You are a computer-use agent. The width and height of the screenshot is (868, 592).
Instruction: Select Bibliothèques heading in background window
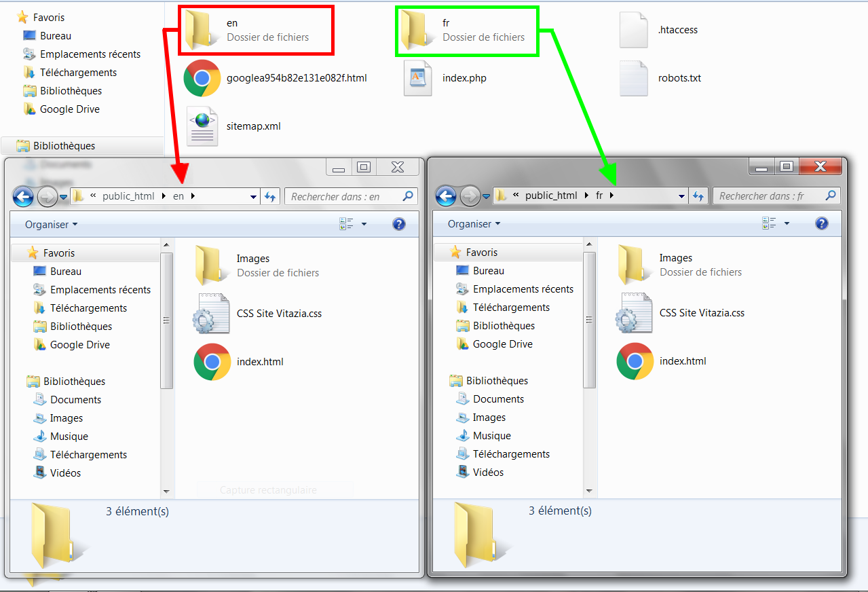[x=56, y=146]
